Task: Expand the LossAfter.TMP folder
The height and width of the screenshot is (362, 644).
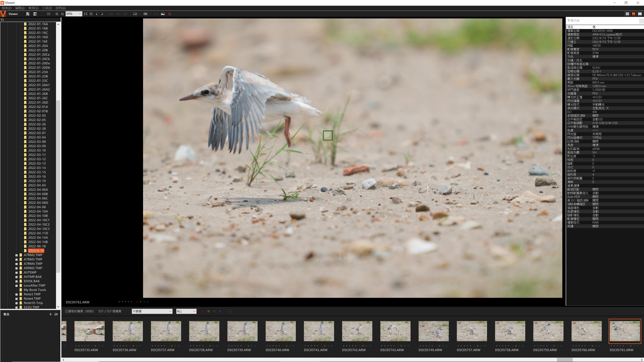Action: (16, 286)
